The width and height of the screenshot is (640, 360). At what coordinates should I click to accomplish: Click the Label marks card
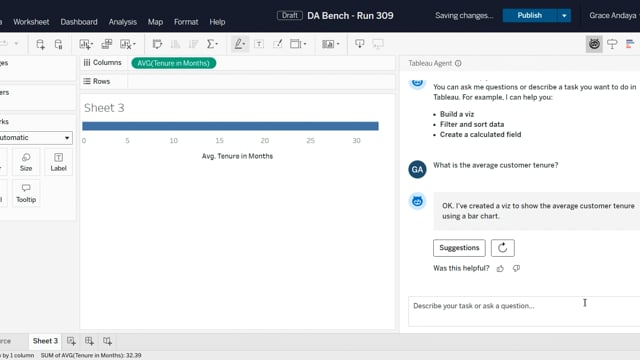click(x=58, y=162)
